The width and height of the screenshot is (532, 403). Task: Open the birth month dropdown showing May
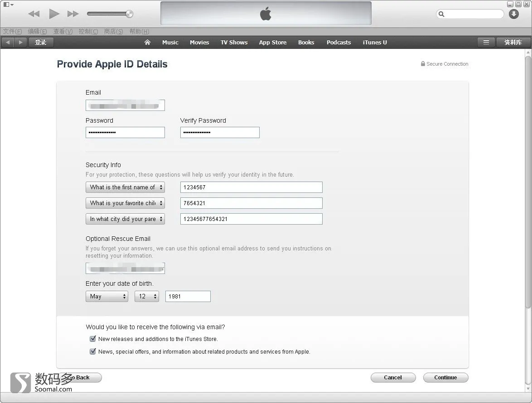[107, 296]
